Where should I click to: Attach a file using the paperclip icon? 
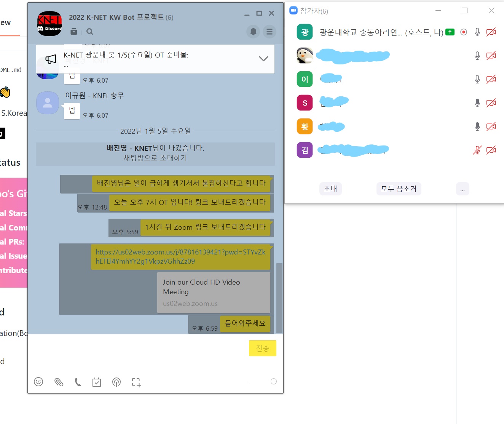pos(59,382)
